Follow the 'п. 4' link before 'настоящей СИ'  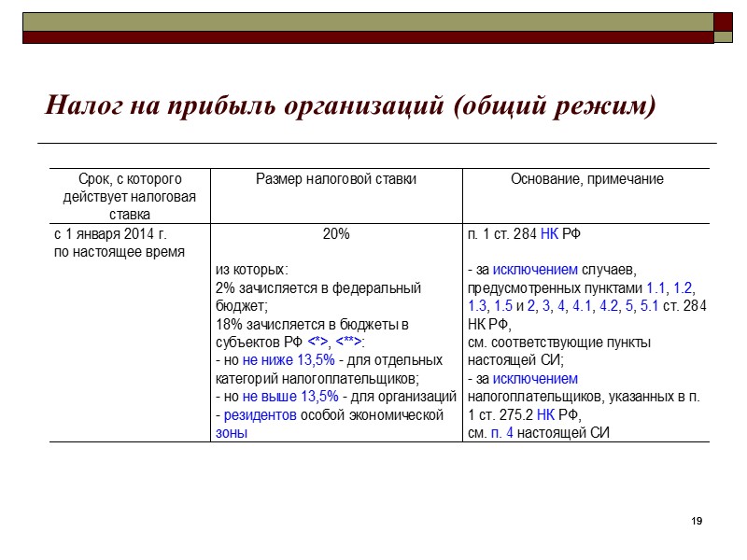pos(501,433)
